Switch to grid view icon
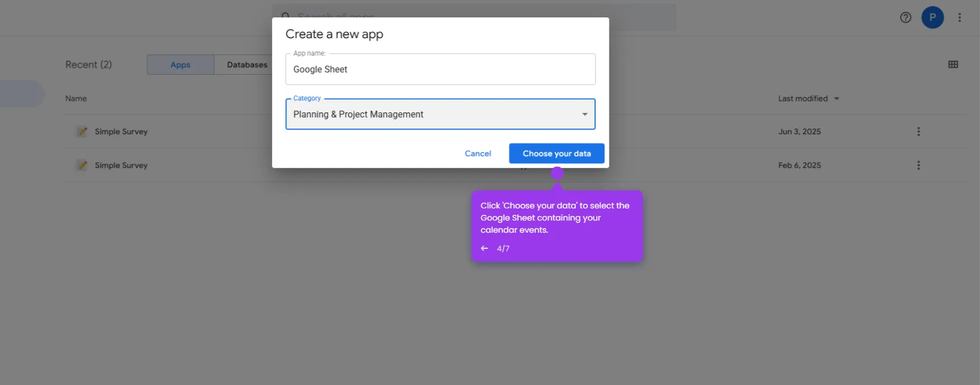 [x=953, y=64]
